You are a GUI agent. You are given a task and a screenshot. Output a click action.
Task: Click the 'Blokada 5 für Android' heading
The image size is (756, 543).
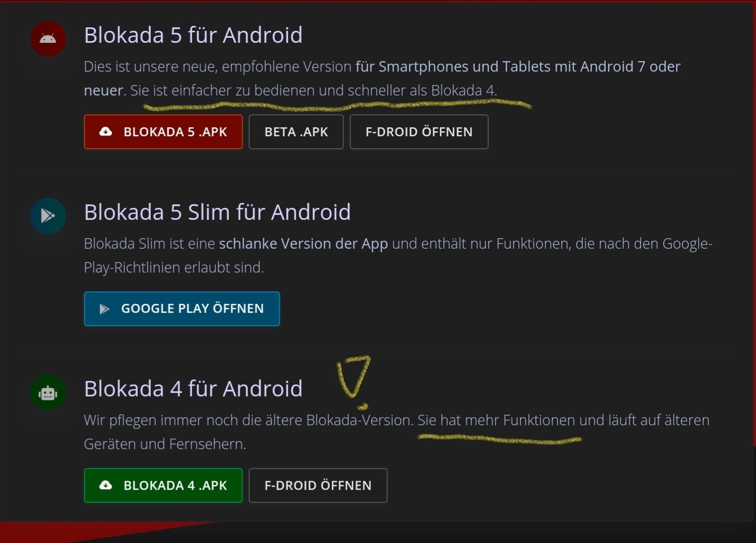193,35
